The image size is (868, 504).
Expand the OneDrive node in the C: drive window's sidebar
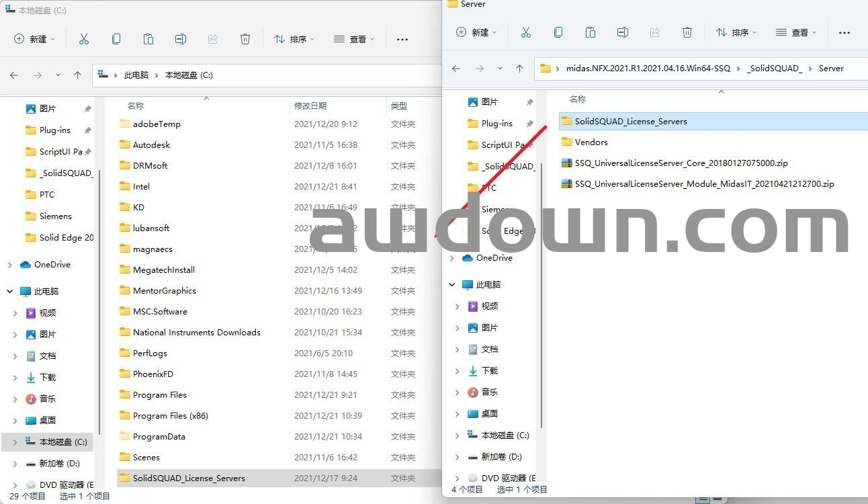pos(9,265)
